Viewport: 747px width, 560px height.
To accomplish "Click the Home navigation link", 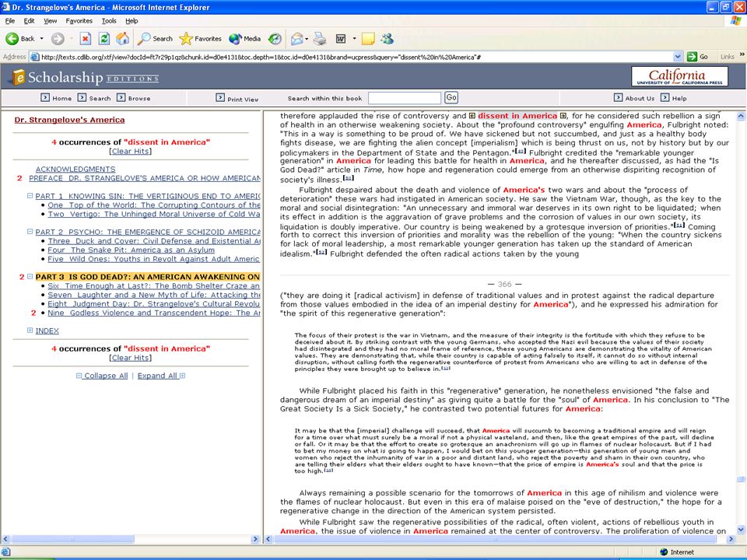I will 56,98.
